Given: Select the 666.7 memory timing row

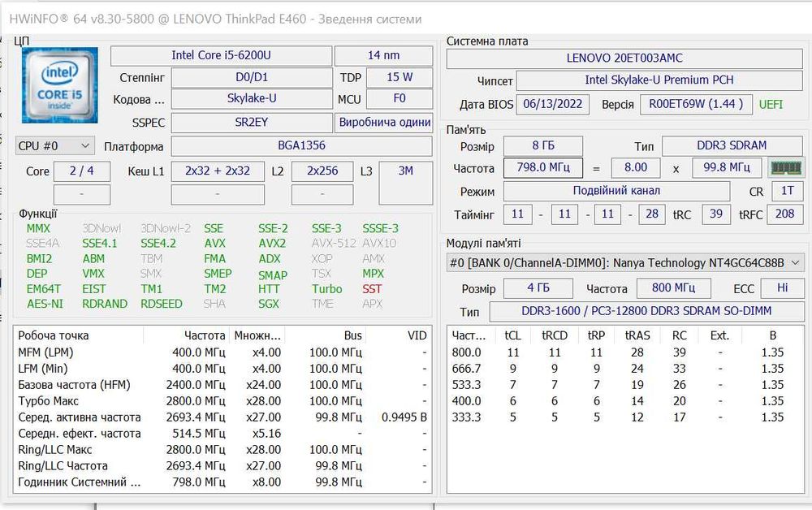Looking at the screenshot, I should point(625,369).
